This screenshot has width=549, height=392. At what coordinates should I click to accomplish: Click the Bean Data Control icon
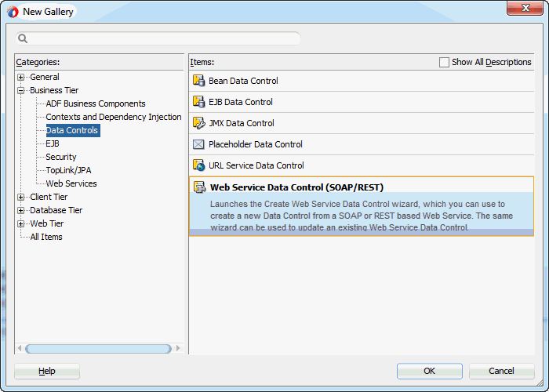(199, 81)
